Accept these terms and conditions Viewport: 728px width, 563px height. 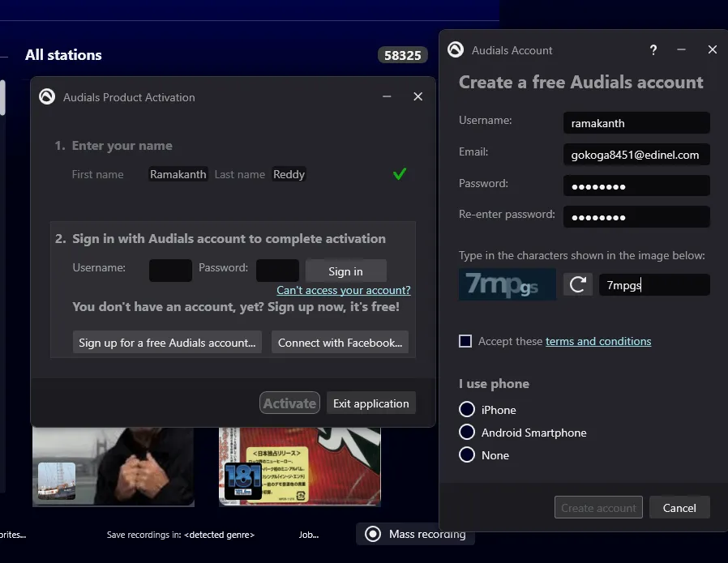pos(465,341)
